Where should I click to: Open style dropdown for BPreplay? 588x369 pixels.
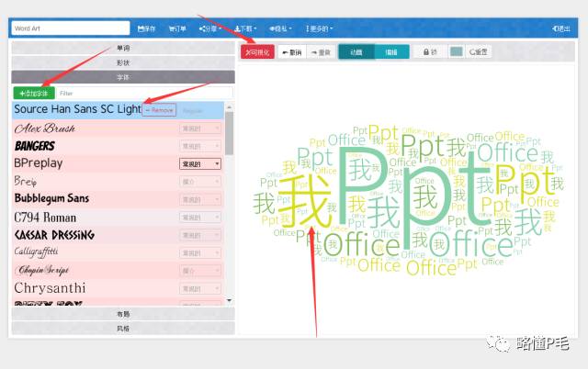200,164
